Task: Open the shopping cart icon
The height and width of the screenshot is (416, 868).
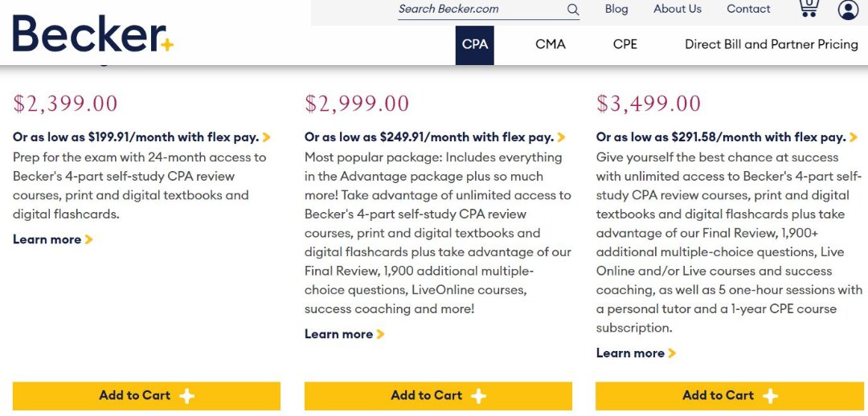Action: coord(809,8)
